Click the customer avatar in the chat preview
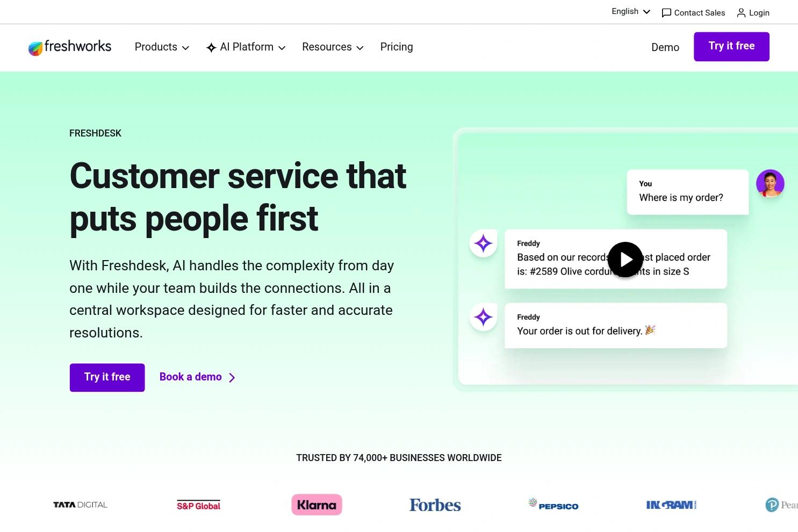The width and height of the screenshot is (798, 532). click(770, 184)
